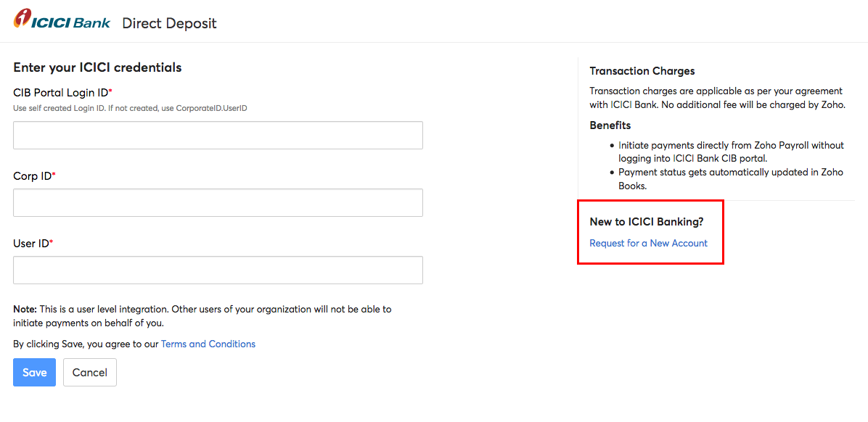Select the User ID input field
This screenshot has height=422, width=868.
(x=218, y=270)
